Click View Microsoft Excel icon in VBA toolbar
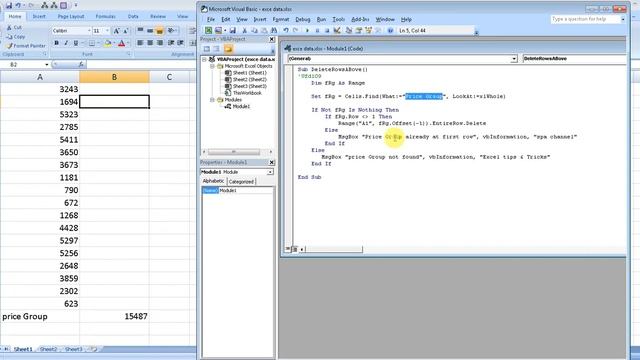Image resolution: width=640 pixels, height=360 pixels. [209, 30]
